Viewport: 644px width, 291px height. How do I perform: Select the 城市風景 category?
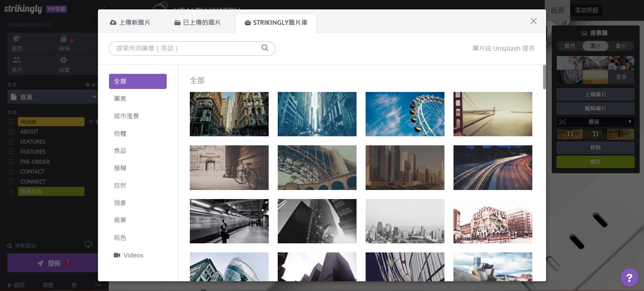tap(126, 116)
